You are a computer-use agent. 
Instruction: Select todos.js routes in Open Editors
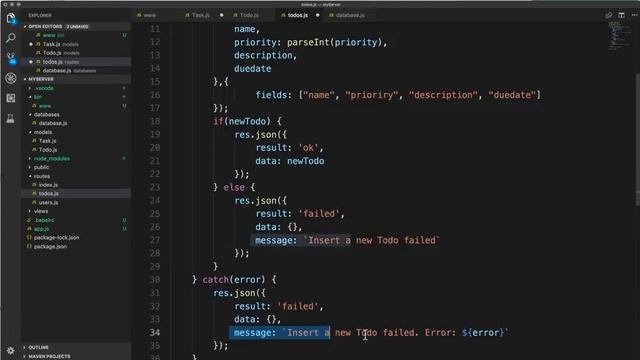point(61,62)
